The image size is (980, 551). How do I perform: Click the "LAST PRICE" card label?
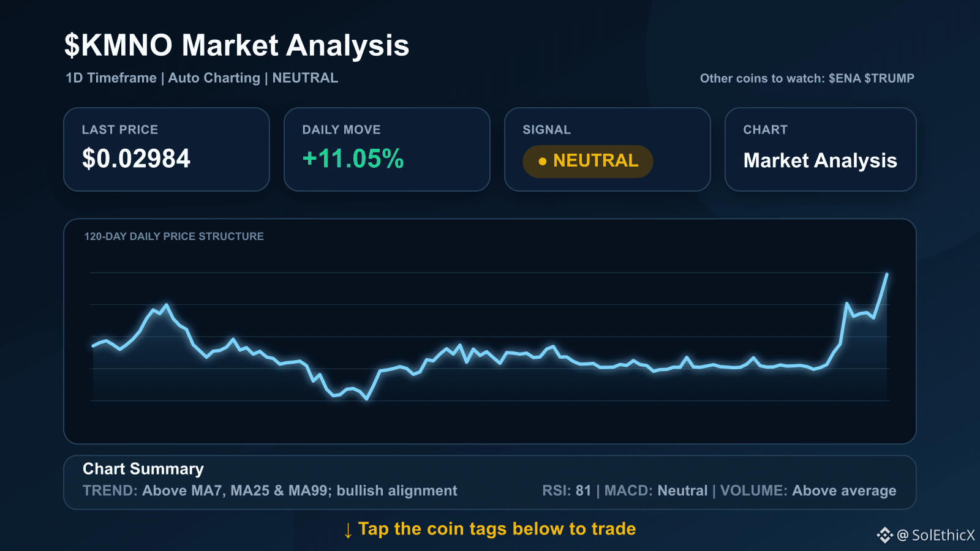click(x=120, y=130)
